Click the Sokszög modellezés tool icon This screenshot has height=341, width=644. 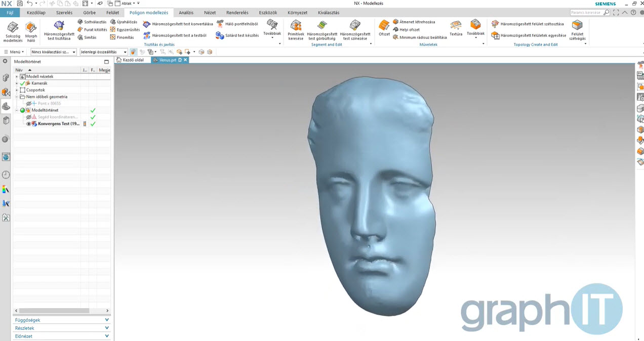13,27
